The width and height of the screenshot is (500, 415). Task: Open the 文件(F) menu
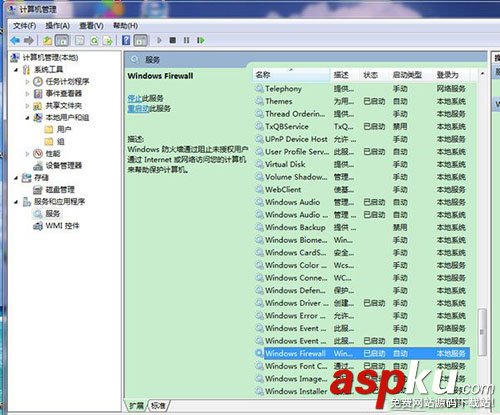[x=24, y=26]
